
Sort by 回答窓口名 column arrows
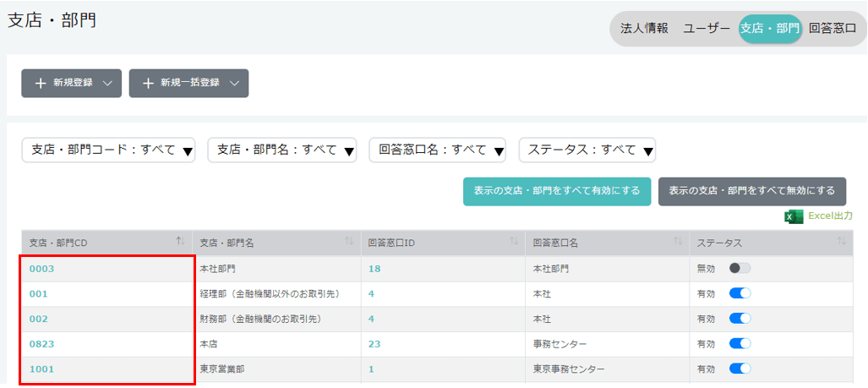678,243
